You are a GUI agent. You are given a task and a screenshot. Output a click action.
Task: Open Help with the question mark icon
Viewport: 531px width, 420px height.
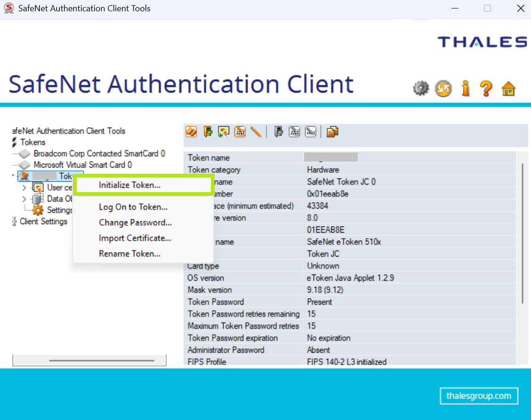(486, 89)
